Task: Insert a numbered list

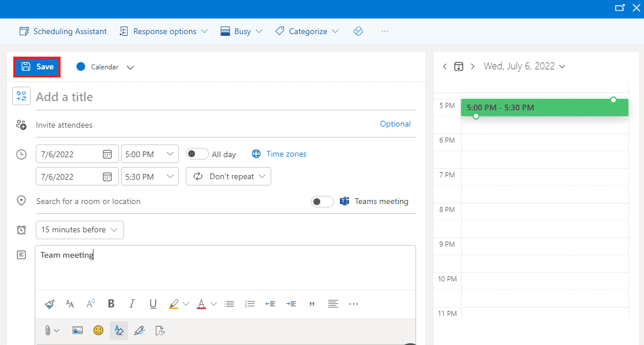Action: tap(250, 304)
